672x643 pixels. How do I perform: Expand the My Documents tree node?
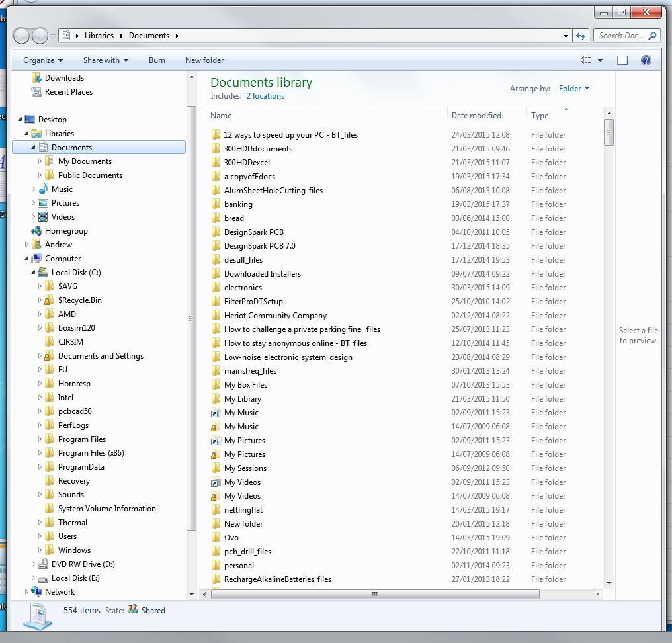pos(40,161)
